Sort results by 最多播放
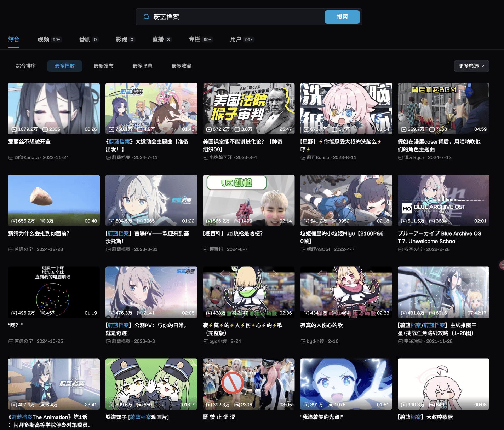This screenshot has width=504, height=430. tap(65, 66)
